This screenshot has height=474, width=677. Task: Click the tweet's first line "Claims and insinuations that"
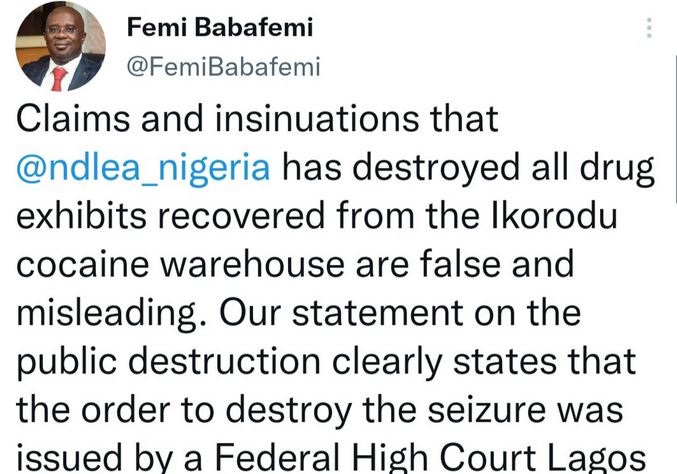[x=257, y=121]
